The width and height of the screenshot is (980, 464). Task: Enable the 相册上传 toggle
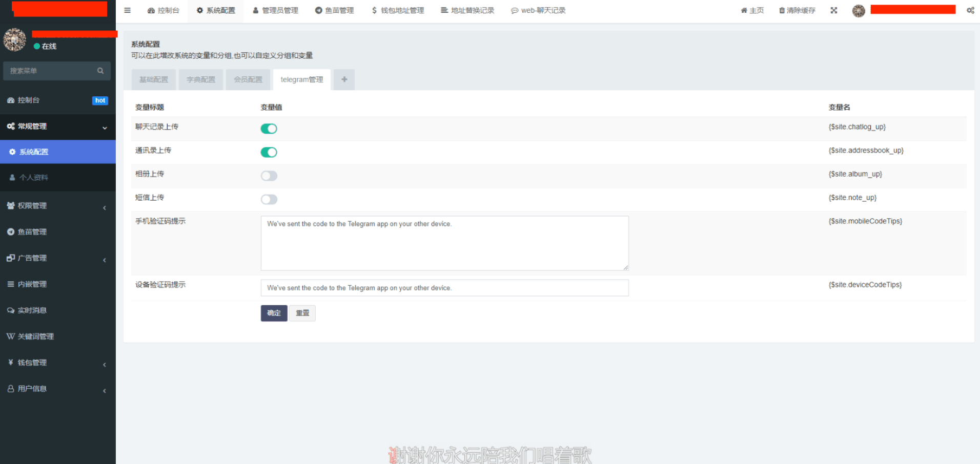click(269, 176)
